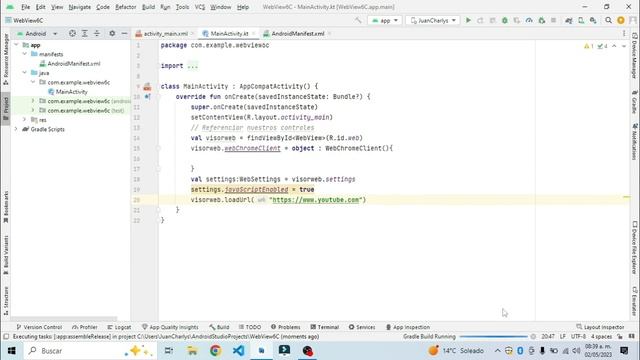Click the Select Opened File target icon
Viewport: 640px width, 360px height.
click(72, 33)
